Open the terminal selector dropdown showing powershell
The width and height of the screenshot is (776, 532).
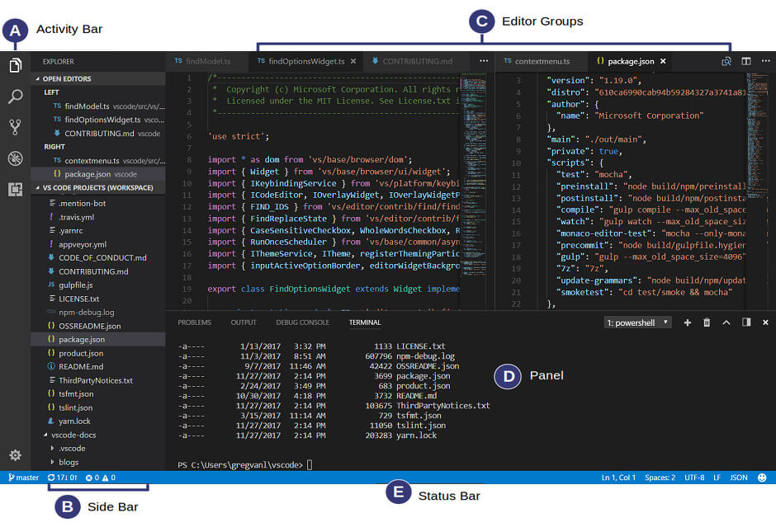click(x=637, y=322)
